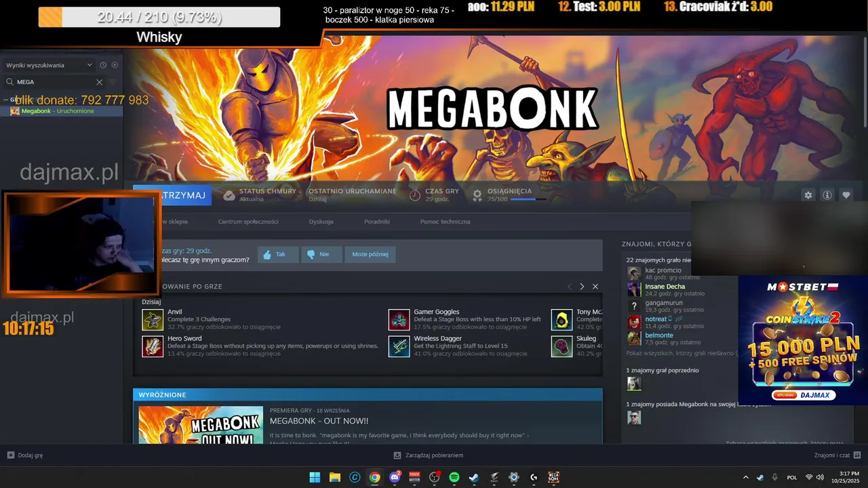Click POL language indicator in tray
Viewport: 868px width, 488px height.
[792, 477]
